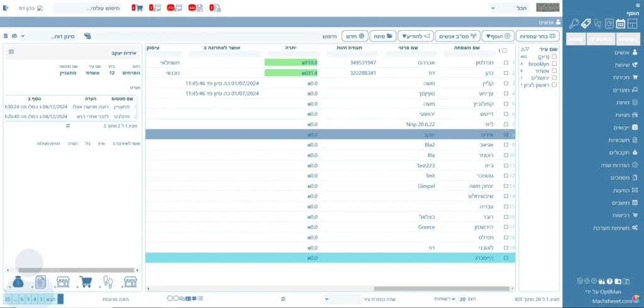Click the חדש button in toolbar
The width and height of the screenshot is (644, 308).
coord(355,36)
